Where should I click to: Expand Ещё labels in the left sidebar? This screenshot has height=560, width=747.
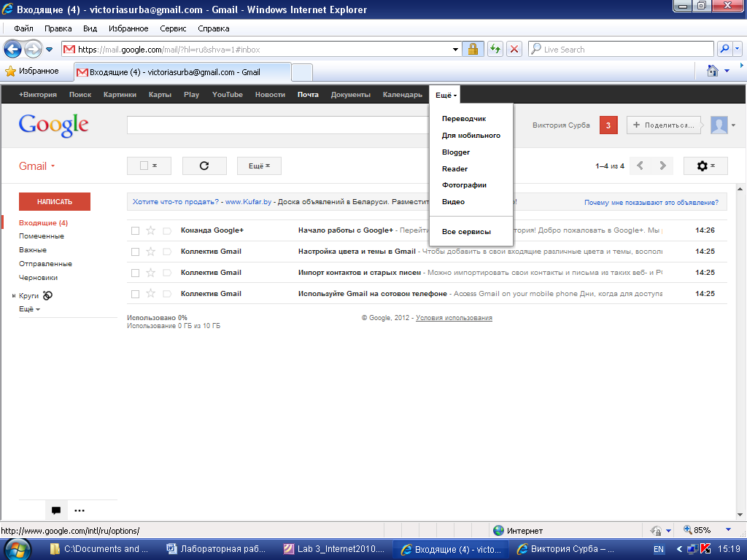click(x=29, y=309)
